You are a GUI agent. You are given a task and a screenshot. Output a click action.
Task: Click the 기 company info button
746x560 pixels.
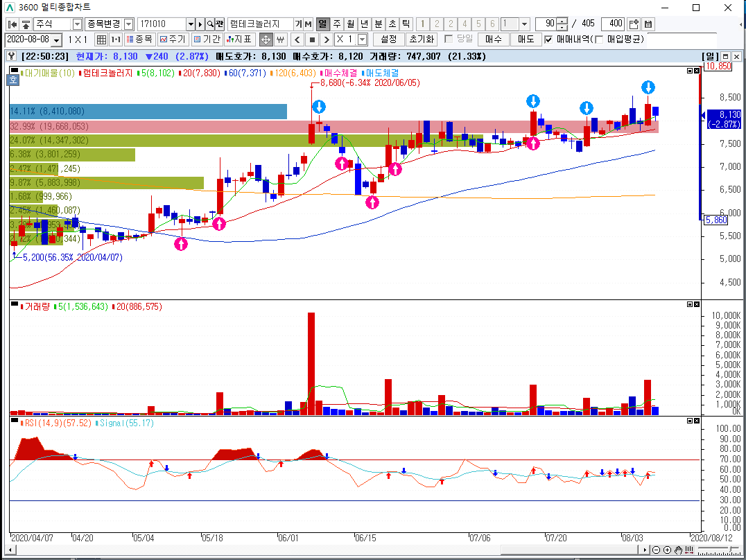298,24
